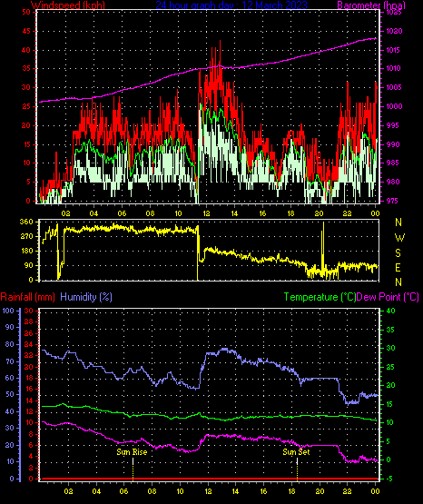Click the 1010 barometer axis value
This screenshot has height=504, width=423.
(394, 68)
